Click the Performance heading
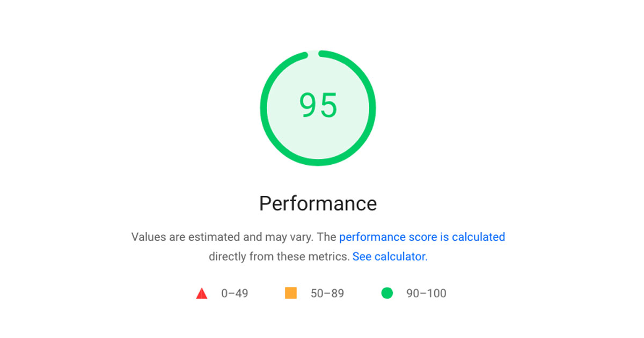The width and height of the screenshot is (644, 338). 318,204
